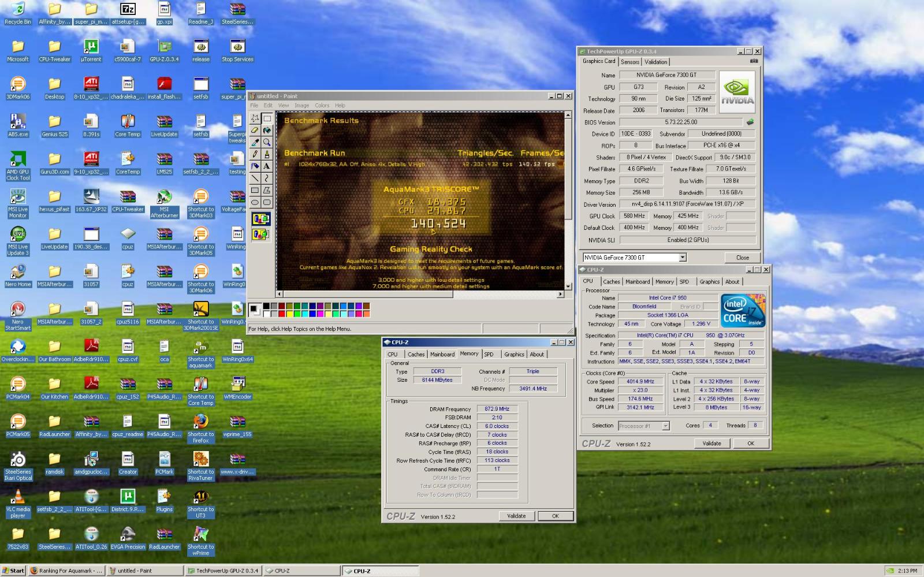
Task: Select the Rectangle shape tool
Action: coord(255,191)
